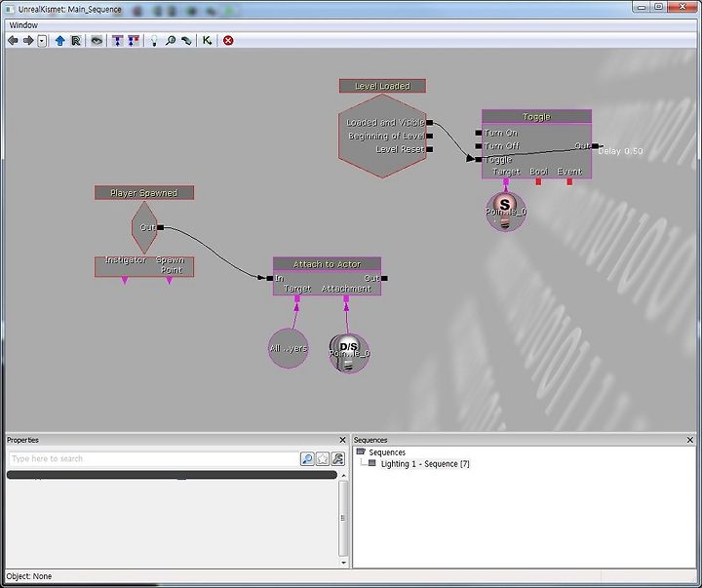Toggle hide unused connectors eye icon
Image resolution: width=702 pixels, height=588 pixels.
tap(97, 41)
